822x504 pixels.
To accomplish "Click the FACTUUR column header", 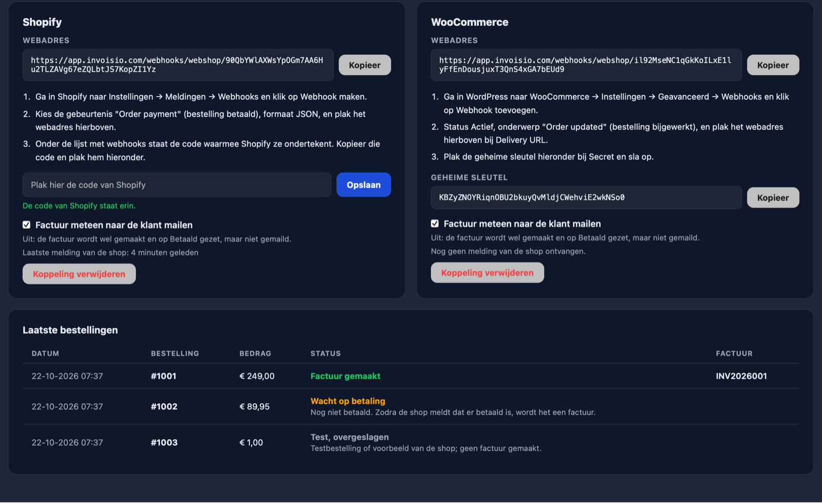I will [x=734, y=353].
